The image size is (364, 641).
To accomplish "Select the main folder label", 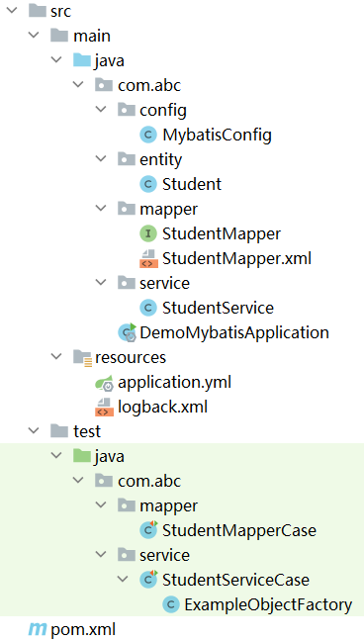I will [92, 36].
